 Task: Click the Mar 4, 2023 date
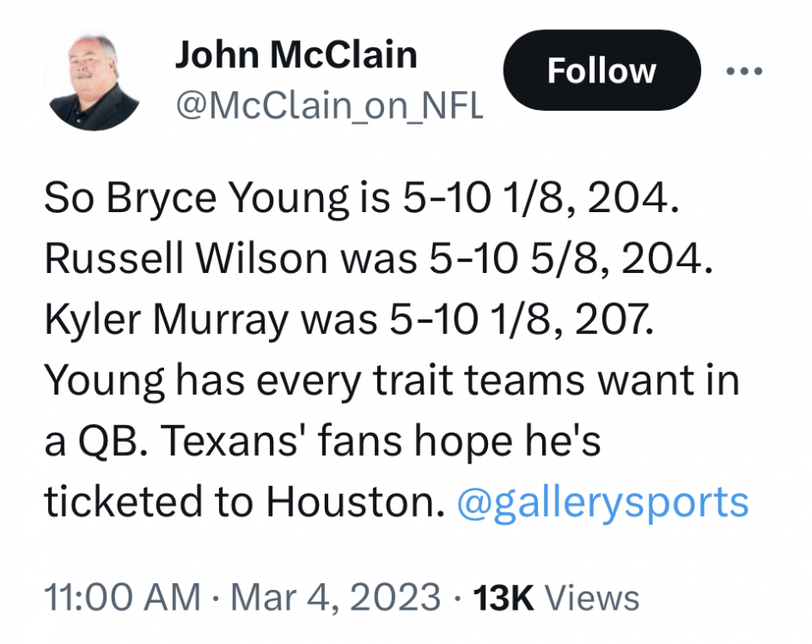pyautogui.click(x=335, y=598)
